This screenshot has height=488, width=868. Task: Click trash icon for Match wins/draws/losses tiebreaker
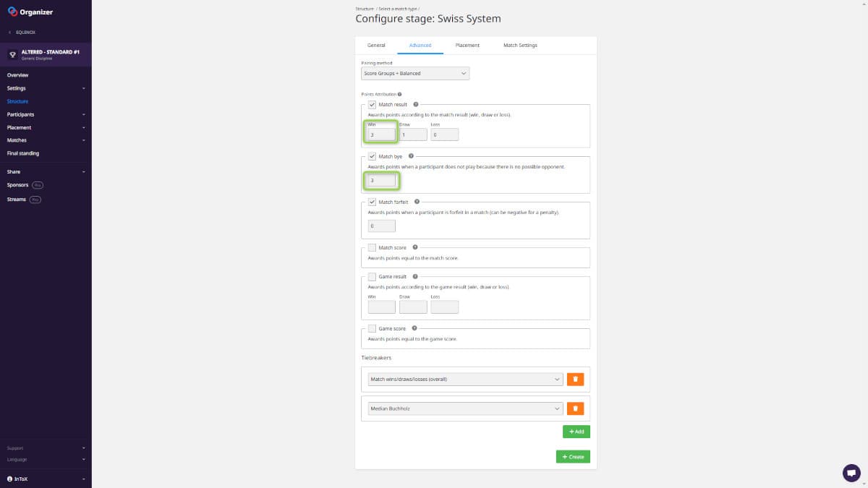point(575,379)
